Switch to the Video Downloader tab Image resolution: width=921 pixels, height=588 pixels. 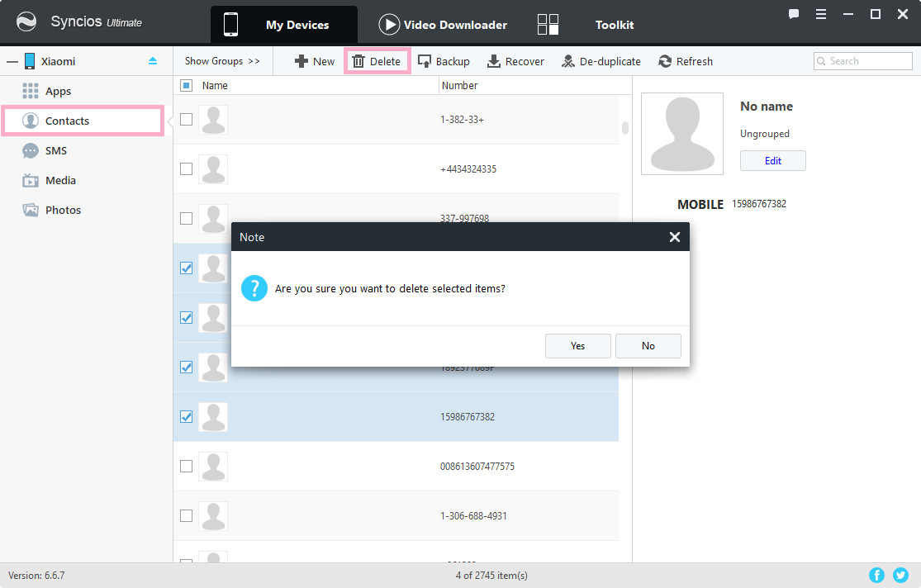(443, 25)
